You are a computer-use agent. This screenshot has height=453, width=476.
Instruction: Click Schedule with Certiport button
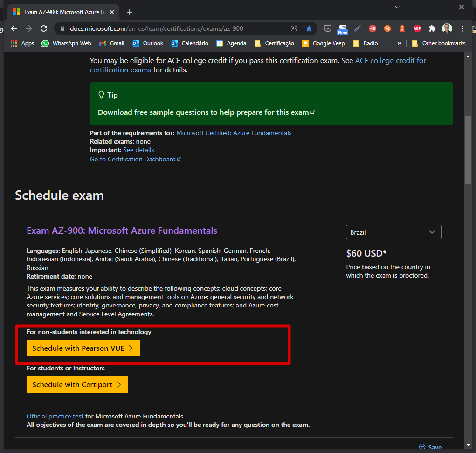click(77, 384)
